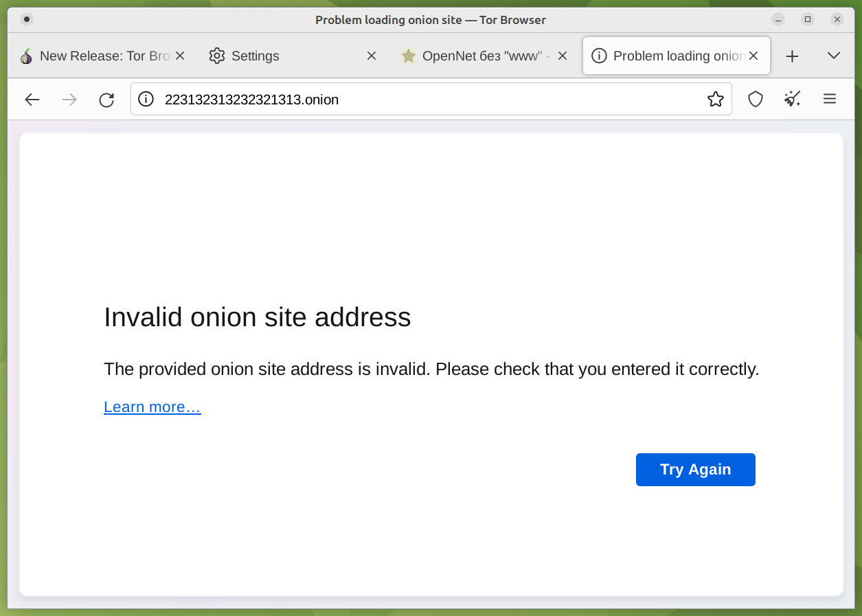The width and height of the screenshot is (862, 616).
Task: Click the site information icon in address bar
Action: click(x=146, y=100)
